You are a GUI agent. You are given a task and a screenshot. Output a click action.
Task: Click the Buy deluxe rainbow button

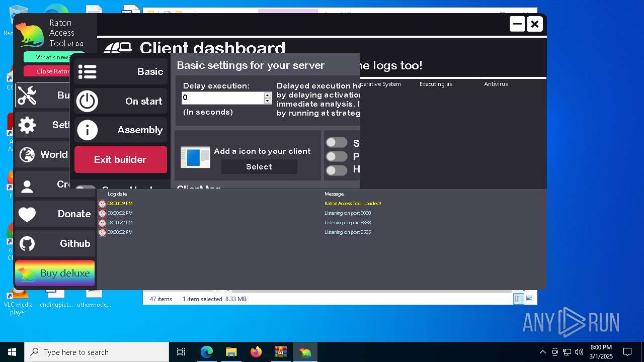coord(55,273)
